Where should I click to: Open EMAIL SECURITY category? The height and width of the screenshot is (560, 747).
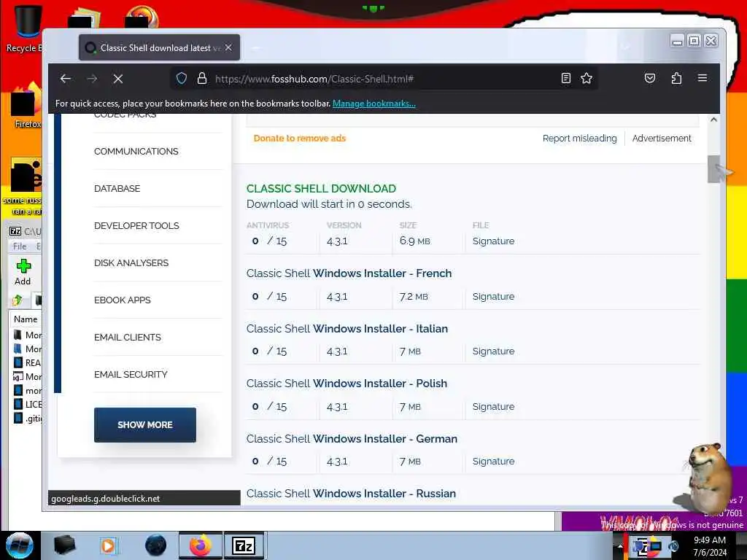(131, 374)
